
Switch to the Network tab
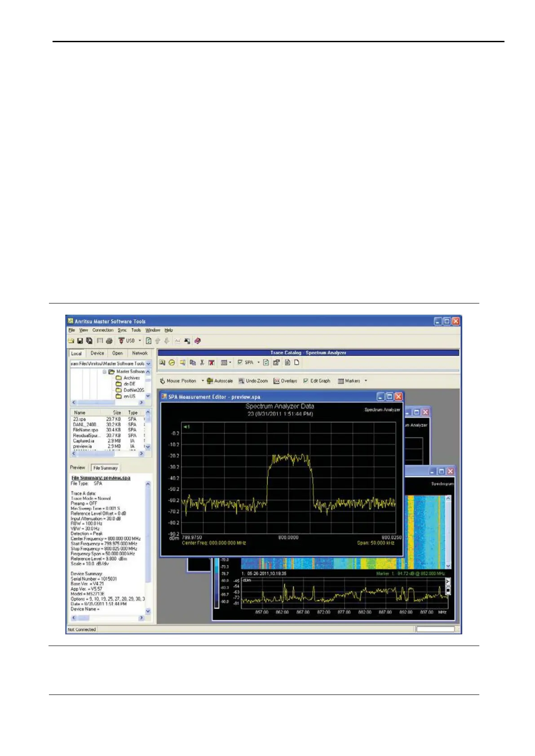point(140,353)
